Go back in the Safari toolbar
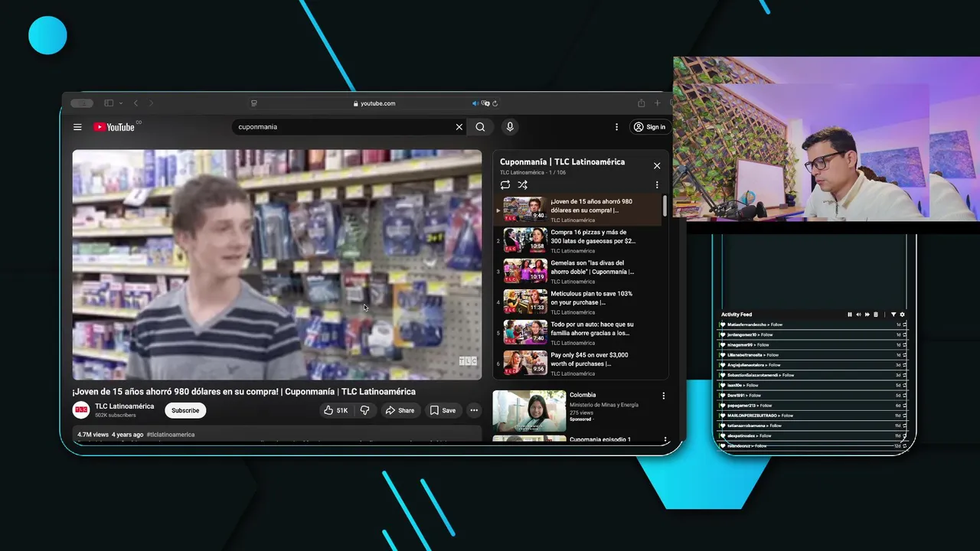Viewport: 980px width, 551px height. [x=136, y=103]
